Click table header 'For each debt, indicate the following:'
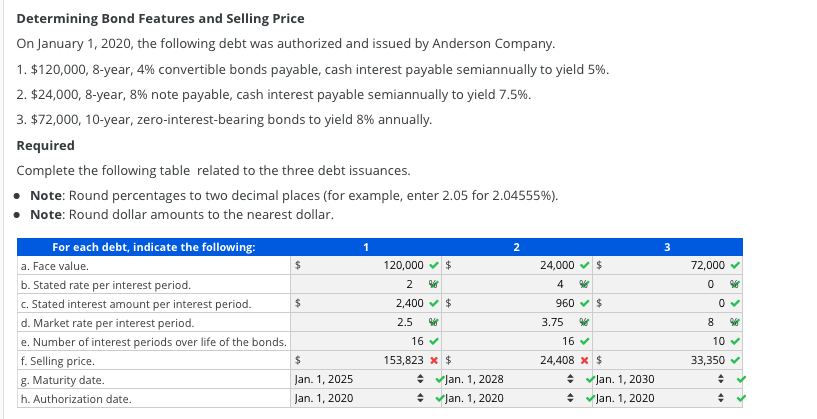 154,247
